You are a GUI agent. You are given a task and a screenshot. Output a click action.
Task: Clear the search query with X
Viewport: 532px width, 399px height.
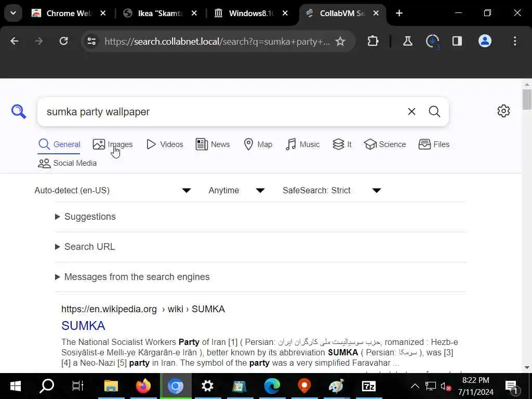click(x=411, y=112)
